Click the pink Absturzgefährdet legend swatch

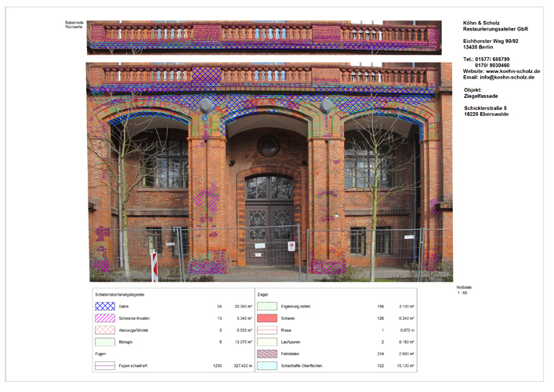104,330
